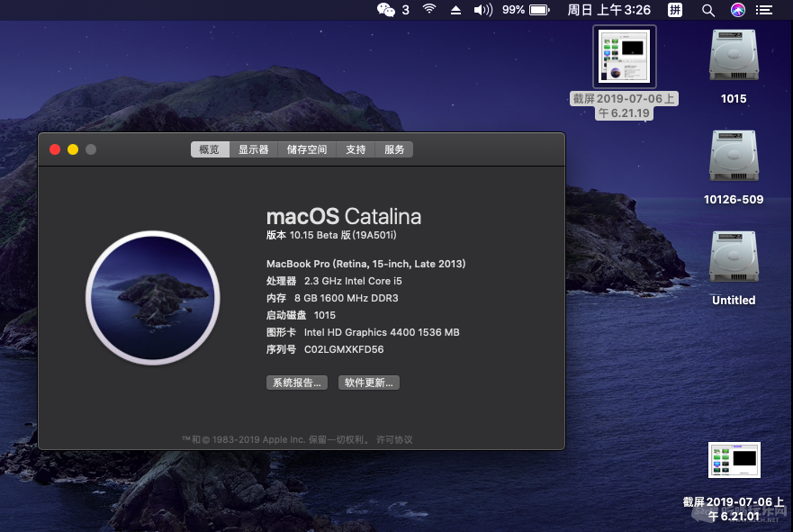Open the Wi-Fi status menu
This screenshot has height=532, width=793.
(x=429, y=9)
